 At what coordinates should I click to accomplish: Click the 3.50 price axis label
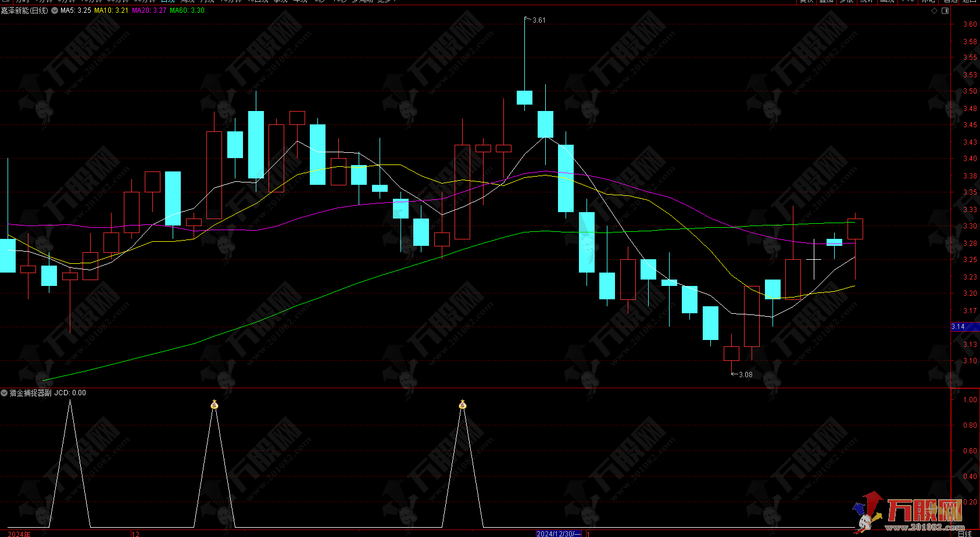[x=970, y=91]
